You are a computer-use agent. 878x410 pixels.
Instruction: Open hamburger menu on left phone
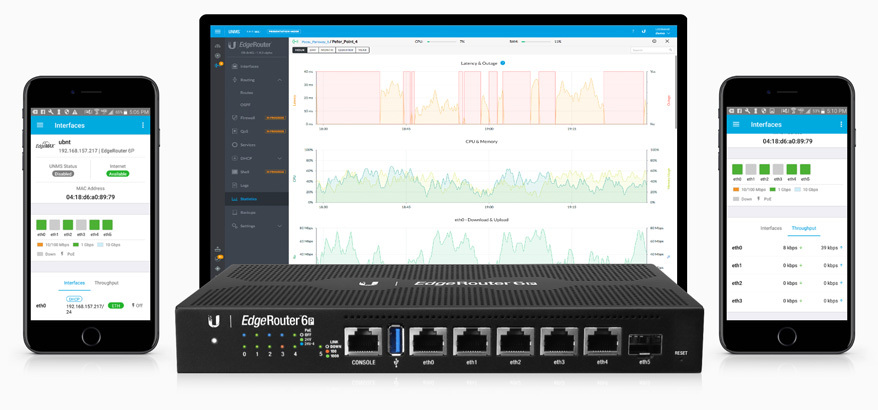point(40,125)
